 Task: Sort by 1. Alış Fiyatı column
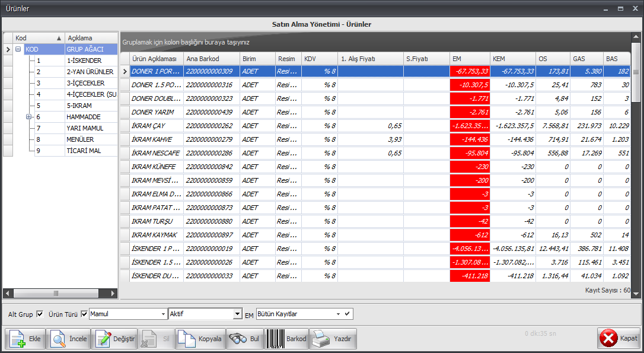[x=371, y=59]
